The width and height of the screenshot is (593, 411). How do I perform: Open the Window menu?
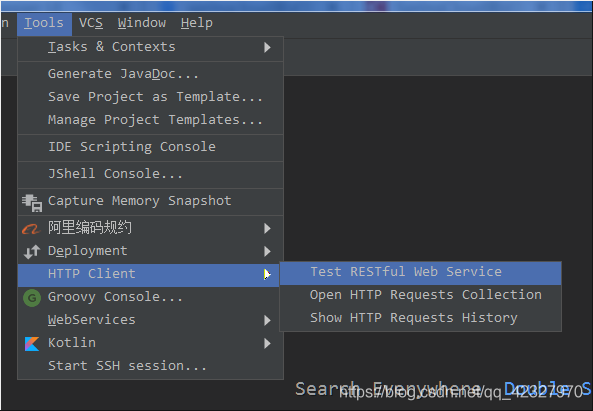(x=142, y=23)
